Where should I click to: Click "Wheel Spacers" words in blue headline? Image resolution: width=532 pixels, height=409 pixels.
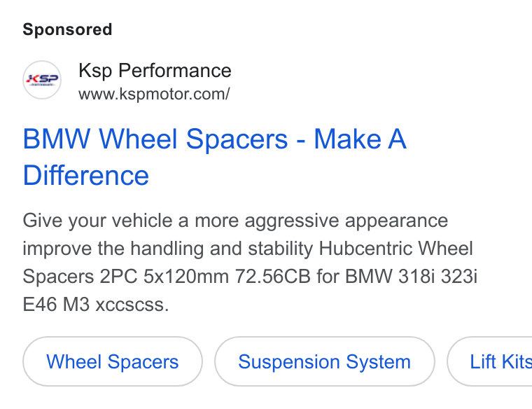[193, 139]
